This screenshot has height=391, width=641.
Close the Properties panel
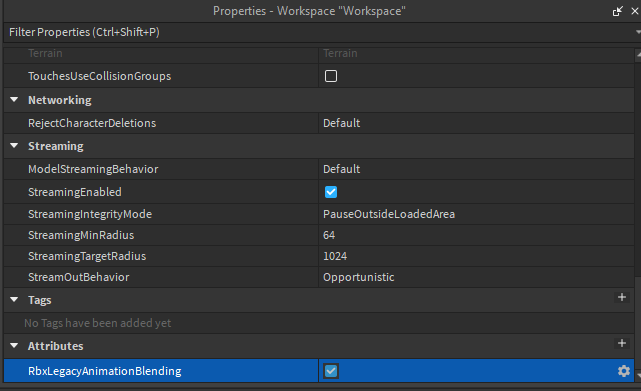pyautogui.click(x=635, y=11)
